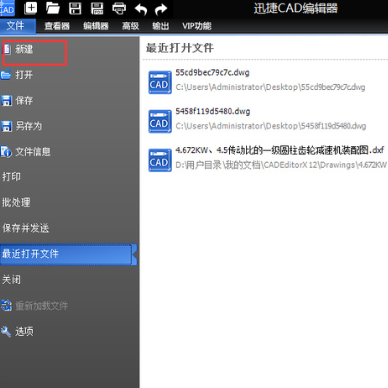Click the open folder icon in top toolbar
This screenshot has width=388, height=388.
tap(53, 8)
